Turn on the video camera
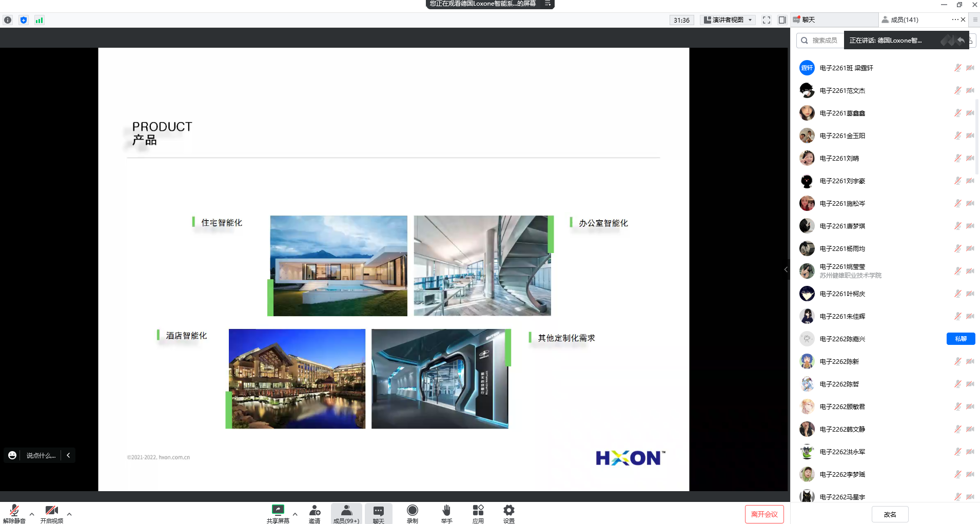The height and width of the screenshot is (524, 980). 51,513
